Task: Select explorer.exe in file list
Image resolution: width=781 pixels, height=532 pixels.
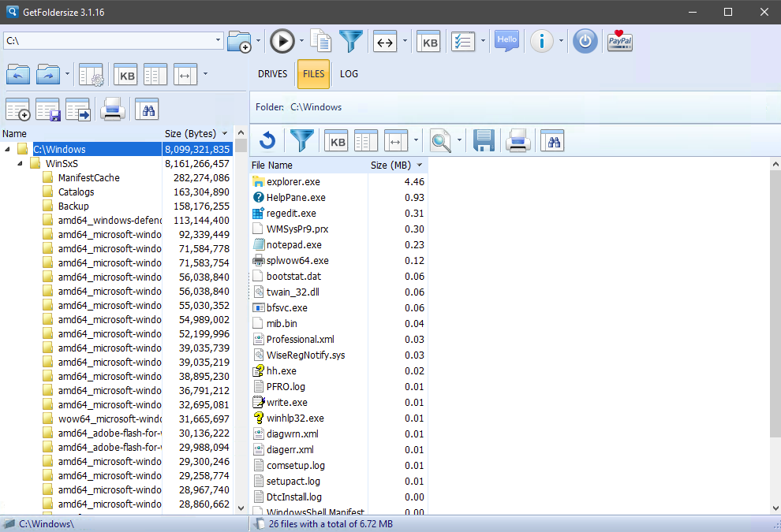Action: pos(293,181)
